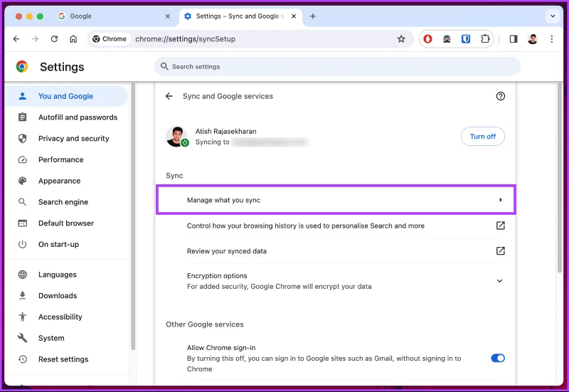Screen dimensions: 569x392
Task: Click the Chrome logo beside Settings
Action: (x=22, y=67)
